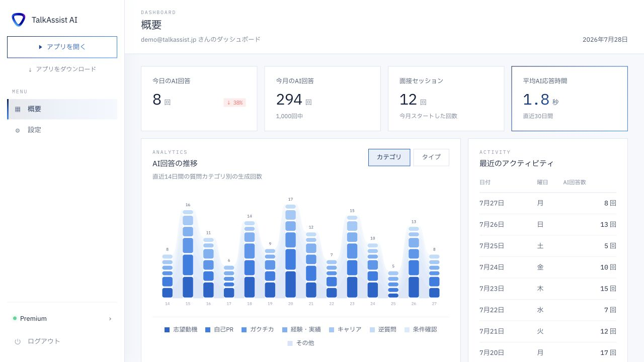644x362 pixels.
Task: Click the 38% decrease badge
Action: point(234,103)
